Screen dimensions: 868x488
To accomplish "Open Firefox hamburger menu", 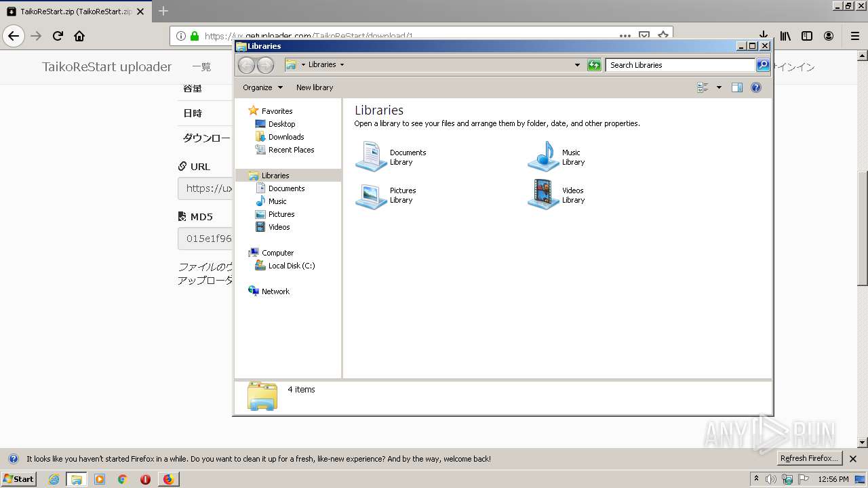I will (854, 36).
